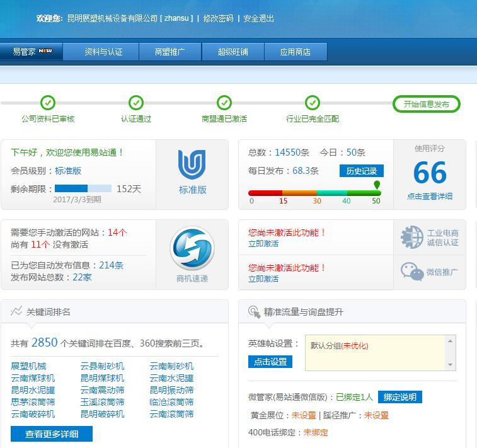Click the 精准流量与询盘提升 search icon
The image size is (477, 448).
pyautogui.click(x=254, y=312)
